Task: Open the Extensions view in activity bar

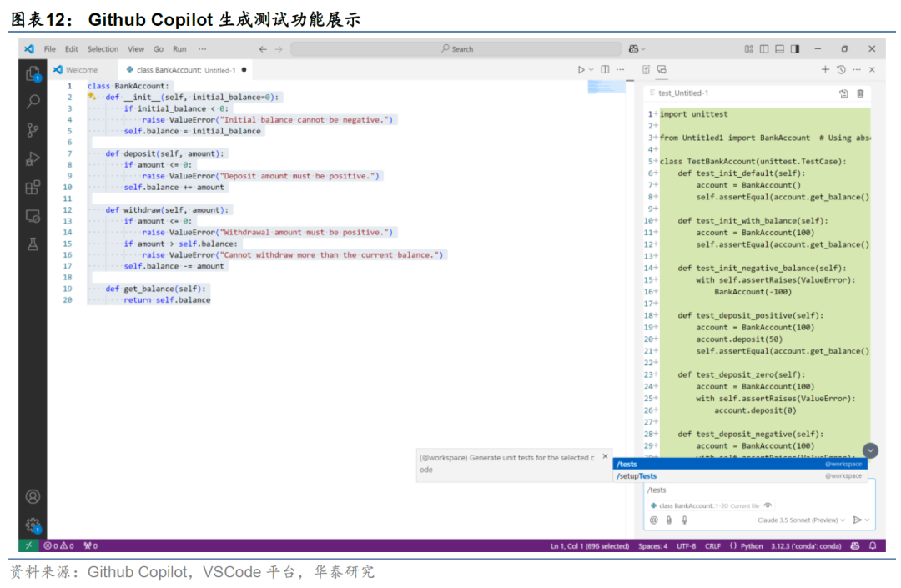Action: (33, 187)
